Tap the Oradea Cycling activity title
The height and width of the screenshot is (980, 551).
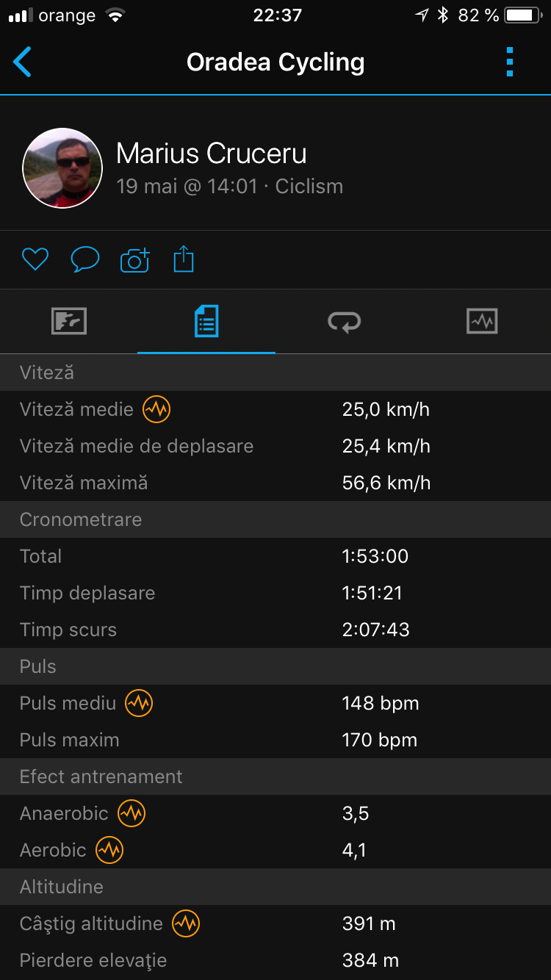point(275,62)
